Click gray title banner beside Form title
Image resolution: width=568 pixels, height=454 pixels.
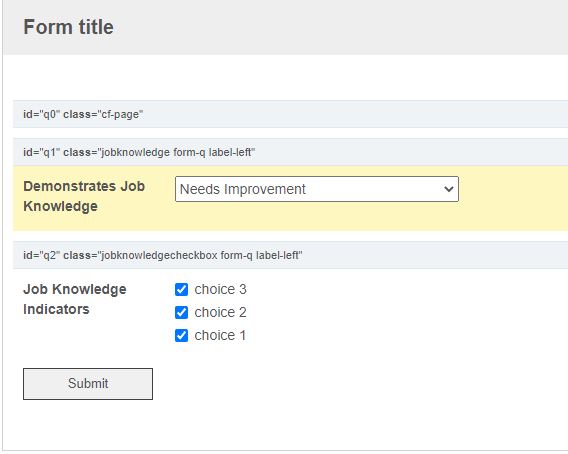click(x=341, y=27)
